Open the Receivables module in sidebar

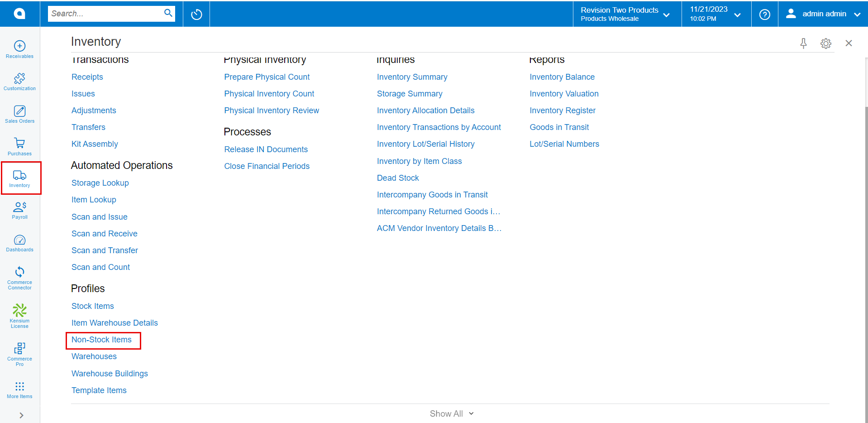(x=19, y=49)
